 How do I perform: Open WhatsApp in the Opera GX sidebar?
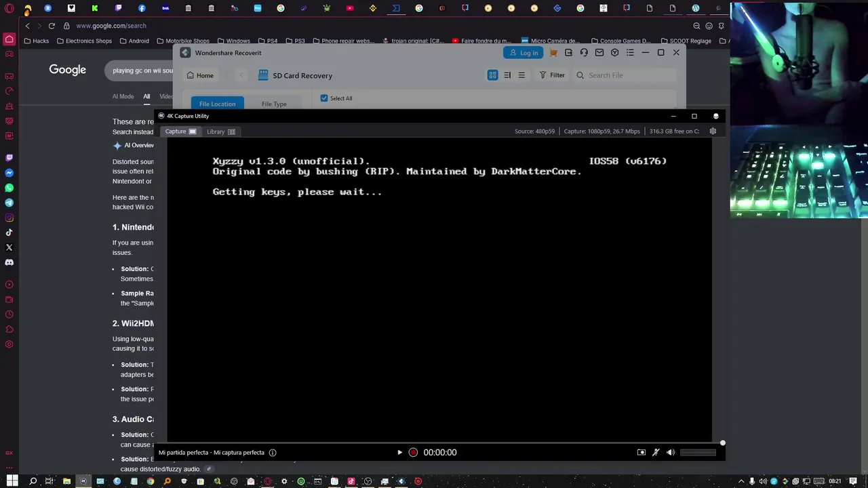[x=9, y=188]
